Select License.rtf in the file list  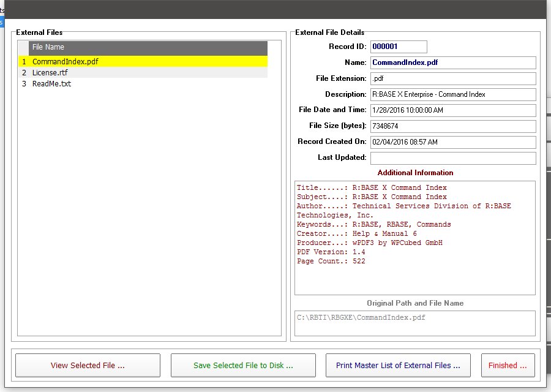click(50, 73)
